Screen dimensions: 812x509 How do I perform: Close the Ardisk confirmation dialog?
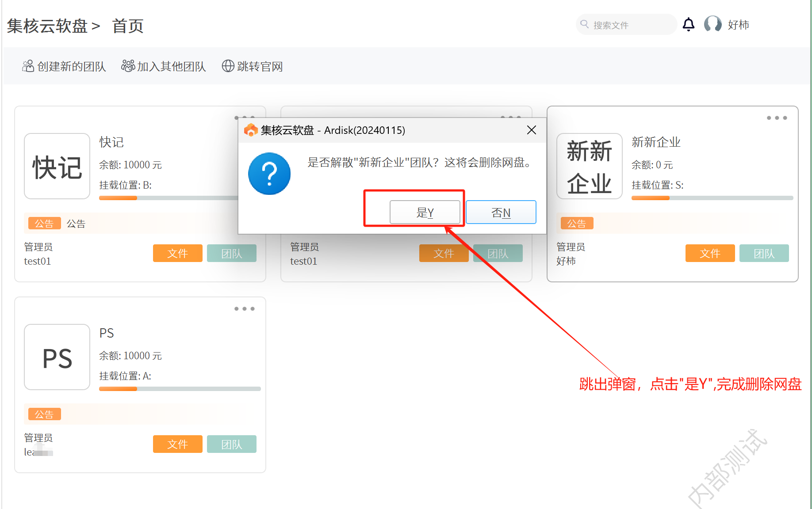pos(532,130)
